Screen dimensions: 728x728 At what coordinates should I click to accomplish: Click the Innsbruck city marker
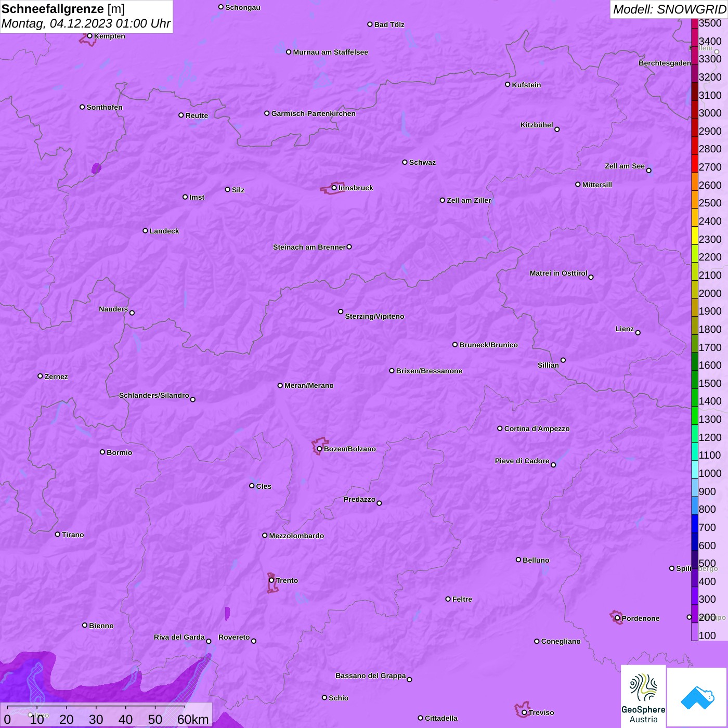[x=334, y=188]
